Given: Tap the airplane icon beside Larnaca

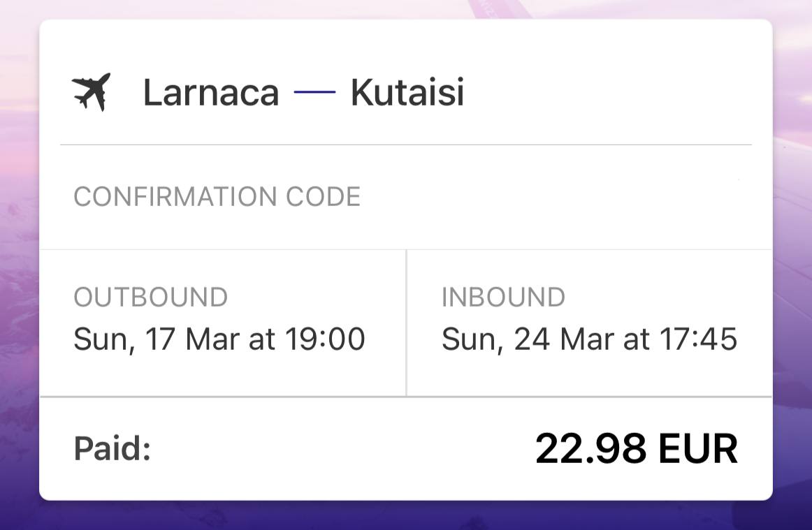Looking at the screenshot, I should coord(91,92).
